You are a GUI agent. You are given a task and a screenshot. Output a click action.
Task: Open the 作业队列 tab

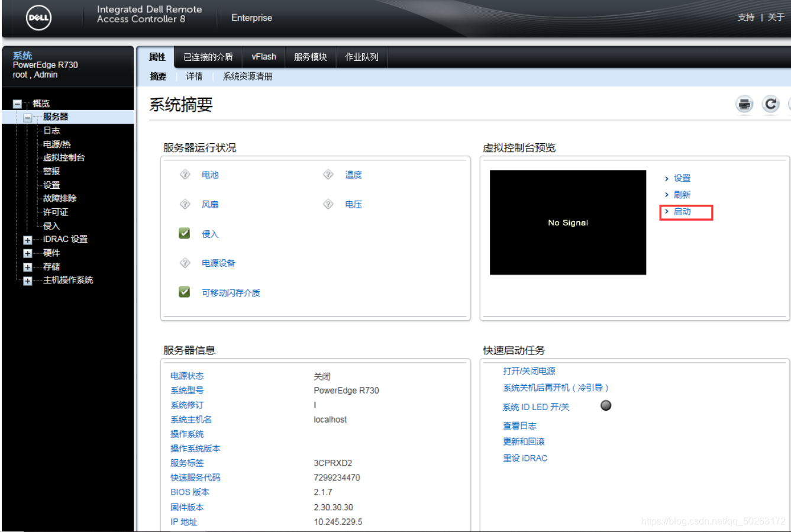pyautogui.click(x=361, y=57)
